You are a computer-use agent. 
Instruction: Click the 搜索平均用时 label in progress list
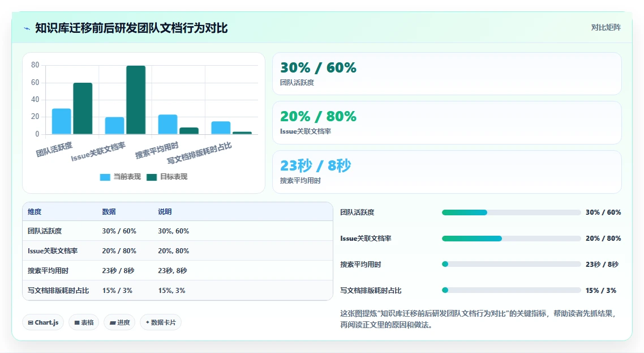(x=360, y=264)
